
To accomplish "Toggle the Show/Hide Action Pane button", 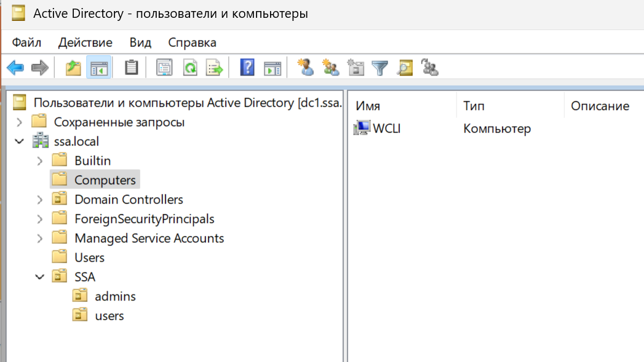I will click(x=272, y=68).
